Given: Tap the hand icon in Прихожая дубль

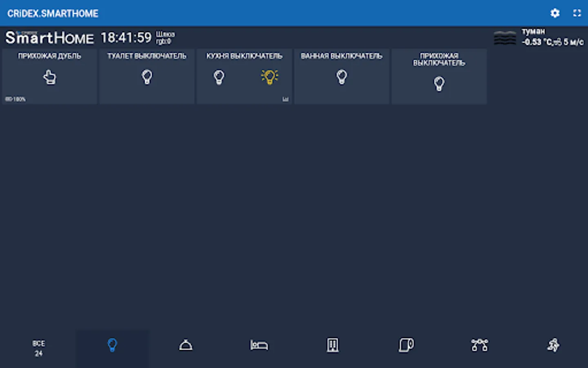Looking at the screenshot, I should pyautogui.click(x=49, y=77).
